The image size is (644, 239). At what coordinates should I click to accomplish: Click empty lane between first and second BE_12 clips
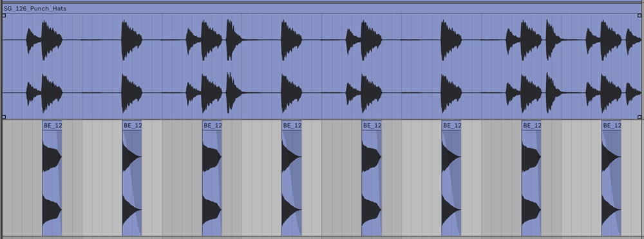92,178
